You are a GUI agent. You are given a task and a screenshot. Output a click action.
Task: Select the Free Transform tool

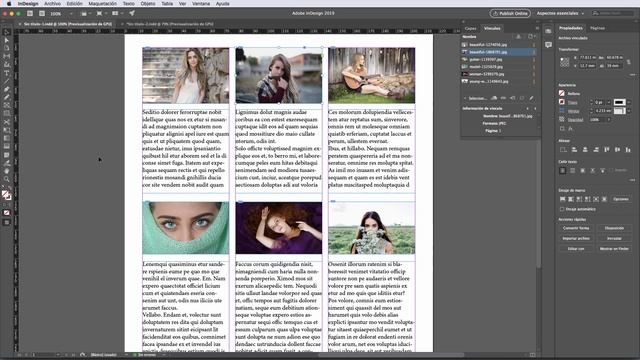(x=6, y=130)
